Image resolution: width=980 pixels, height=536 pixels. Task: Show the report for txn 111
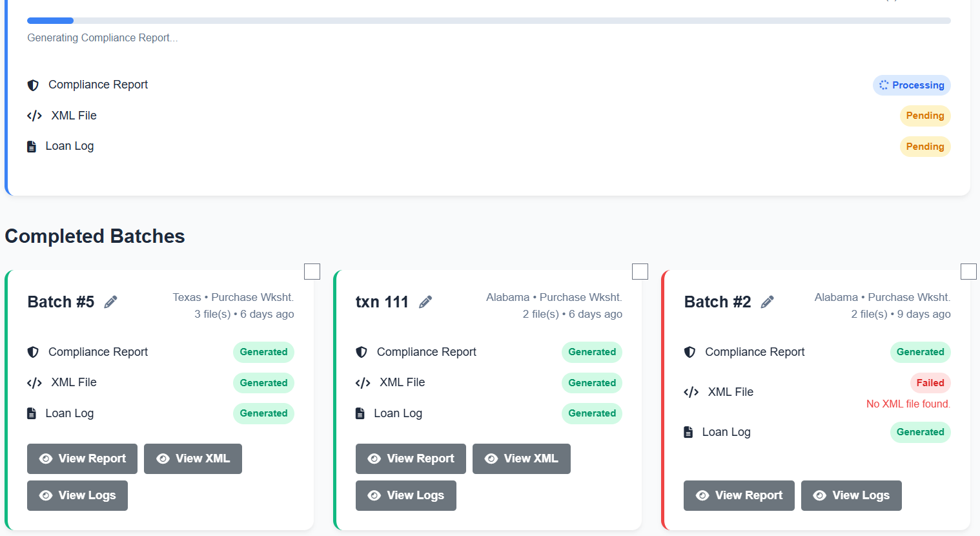pos(411,459)
